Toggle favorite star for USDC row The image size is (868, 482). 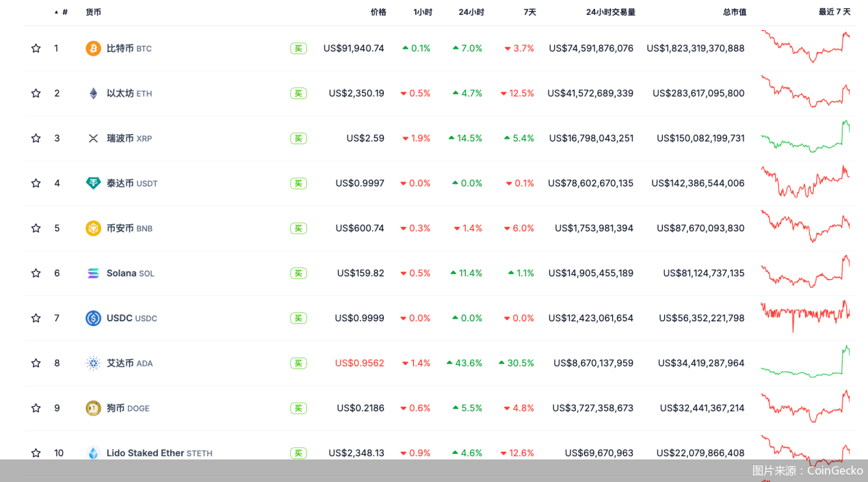36,319
